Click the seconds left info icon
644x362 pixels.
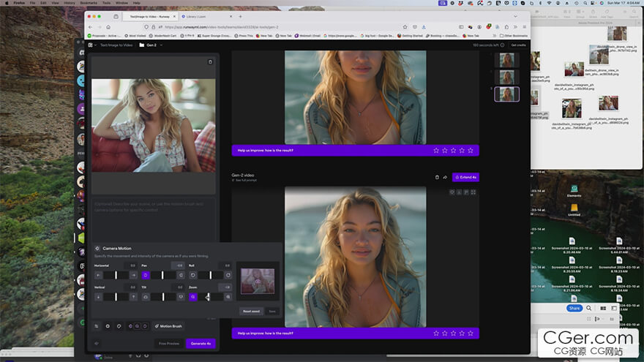[502, 45]
